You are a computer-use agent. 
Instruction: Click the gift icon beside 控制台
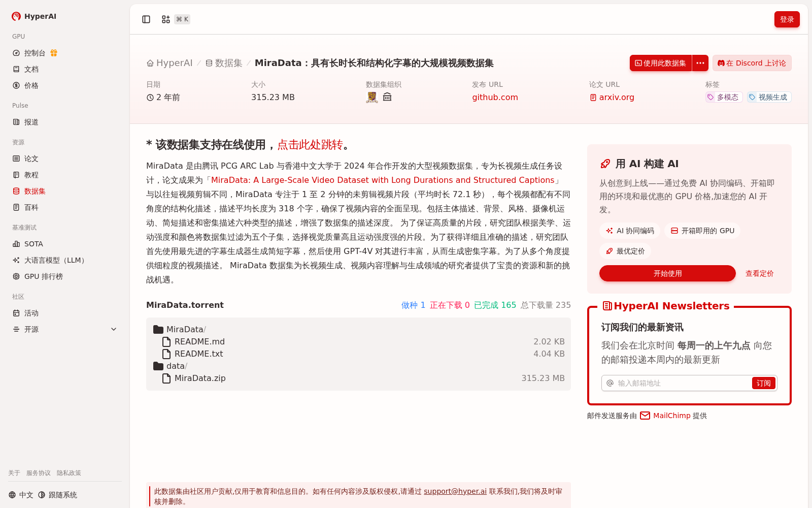(54, 53)
